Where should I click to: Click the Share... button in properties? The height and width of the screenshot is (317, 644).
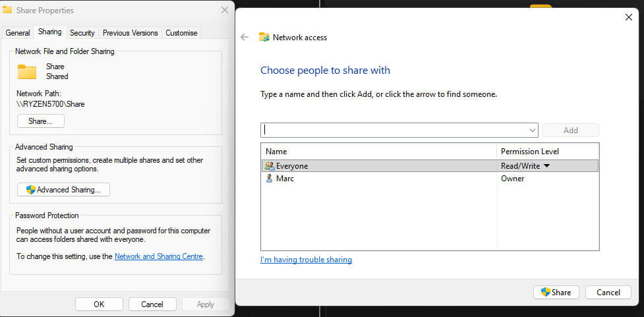coord(41,121)
